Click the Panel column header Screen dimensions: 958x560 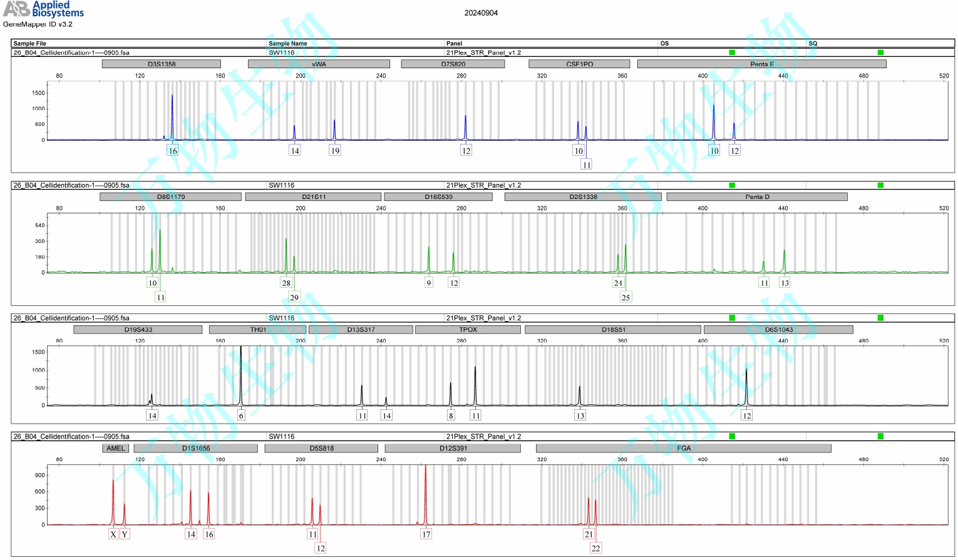pyautogui.click(x=454, y=44)
